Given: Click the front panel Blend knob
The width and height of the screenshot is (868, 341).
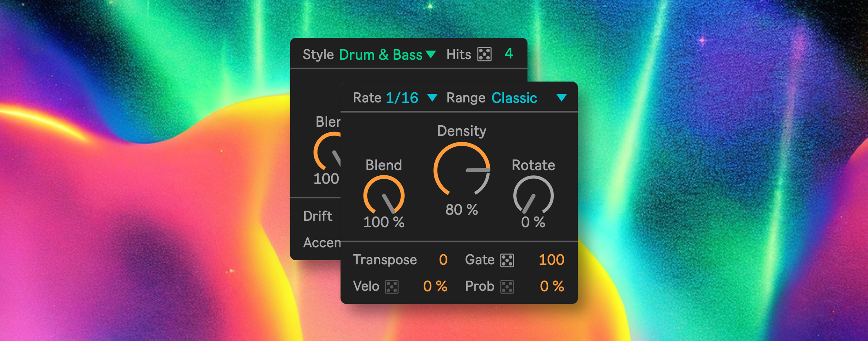Looking at the screenshot, I should tap(384, 196).
